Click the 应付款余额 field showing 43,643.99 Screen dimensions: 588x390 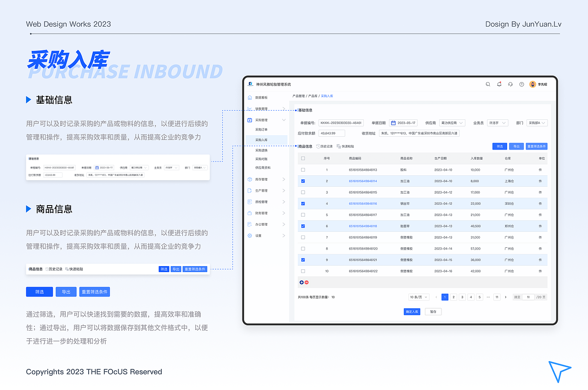[x=332, y=133]
